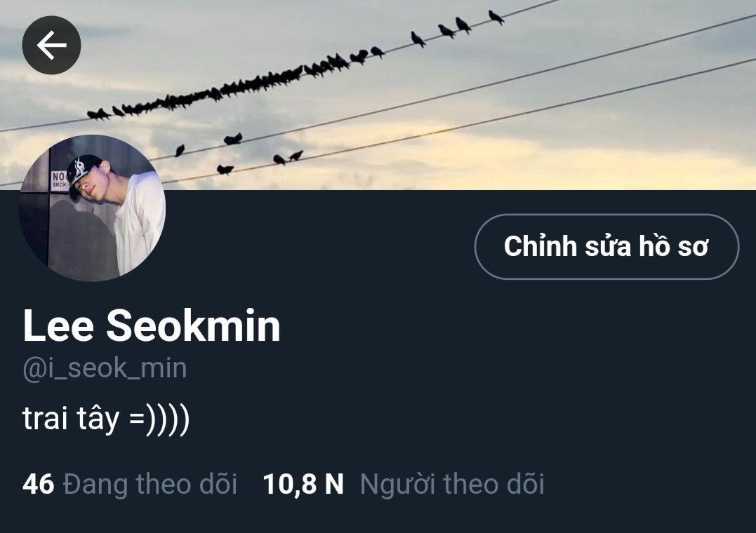
Task: Click the Người theo dõi label
Action: 452,484
